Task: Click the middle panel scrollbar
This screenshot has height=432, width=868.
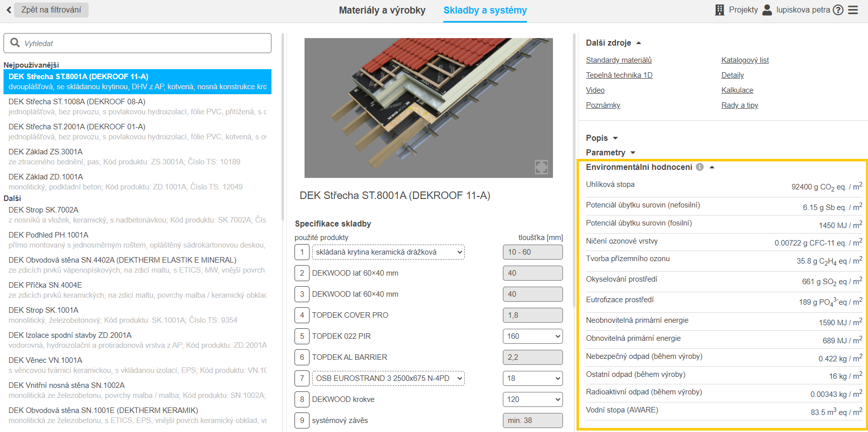Action: 574,170
